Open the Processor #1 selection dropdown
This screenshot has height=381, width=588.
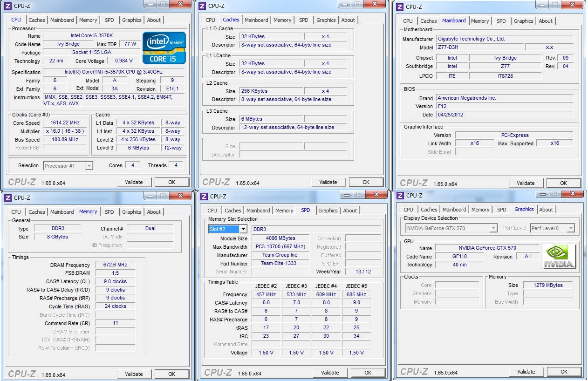pyautogui.click(x=89, y=166)
